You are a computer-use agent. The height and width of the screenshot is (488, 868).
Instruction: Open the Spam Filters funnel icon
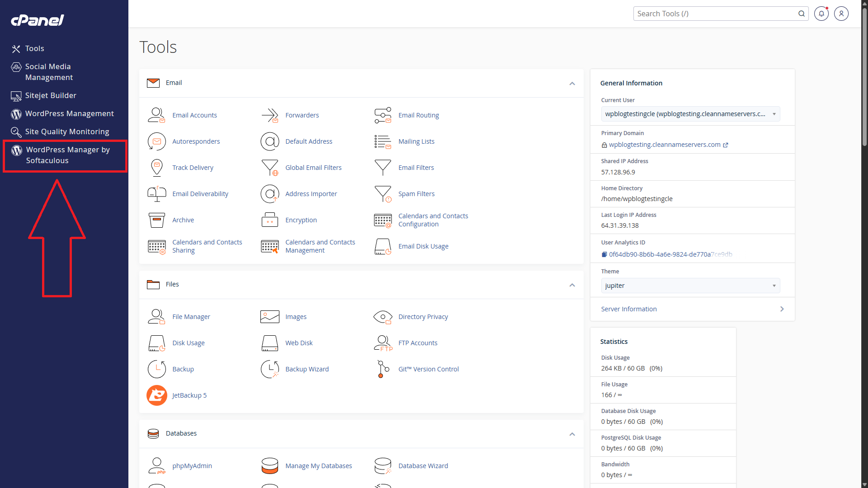382,194
